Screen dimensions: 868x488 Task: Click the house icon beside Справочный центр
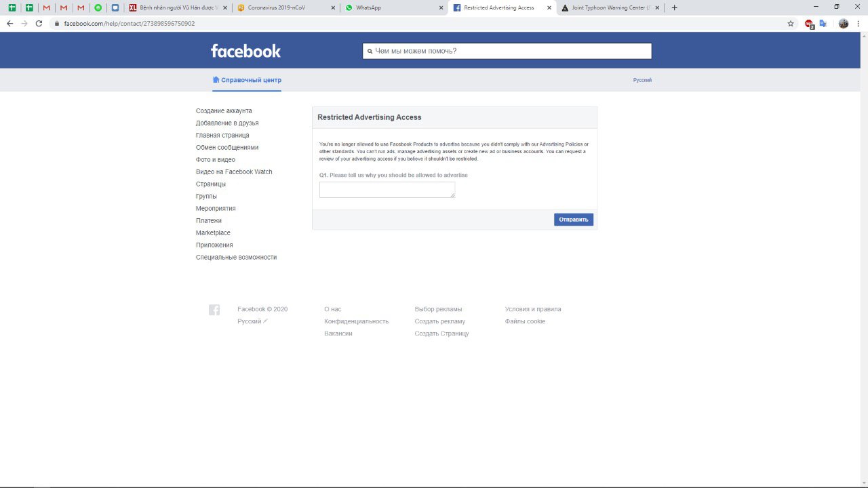coord(216,79)
